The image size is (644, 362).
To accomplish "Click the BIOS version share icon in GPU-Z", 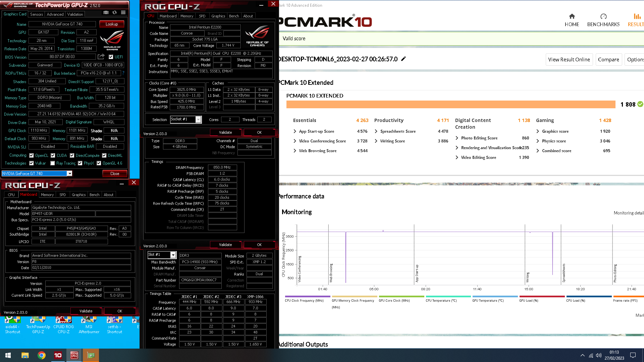I will pos(101,57).
